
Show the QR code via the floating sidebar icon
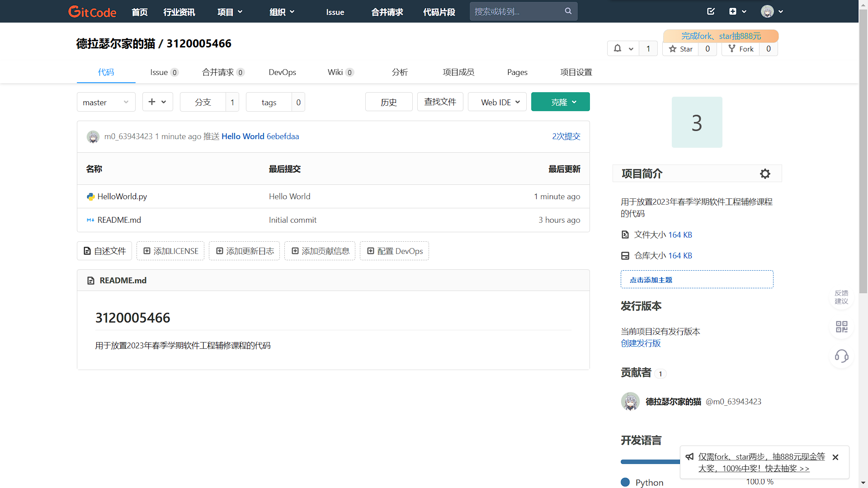pos(841,326)
